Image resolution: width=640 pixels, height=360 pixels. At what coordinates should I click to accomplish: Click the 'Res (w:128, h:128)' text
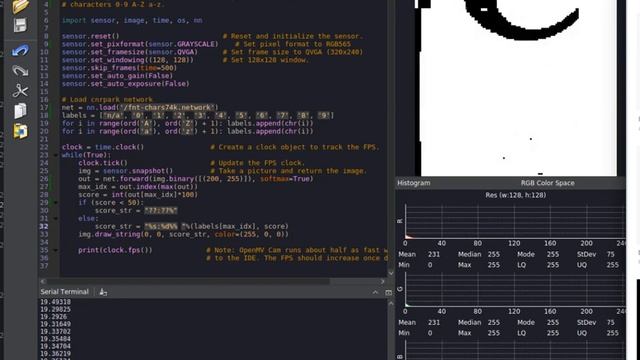[515, 195]
